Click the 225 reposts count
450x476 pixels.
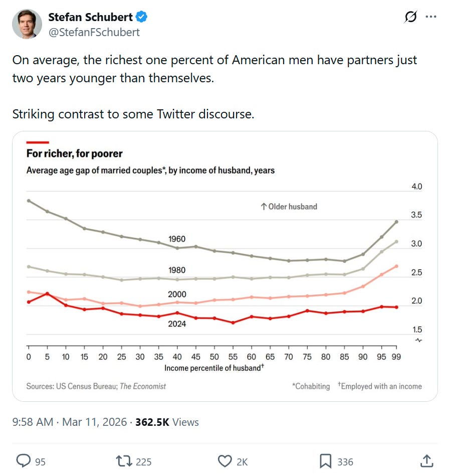[143, 461]
